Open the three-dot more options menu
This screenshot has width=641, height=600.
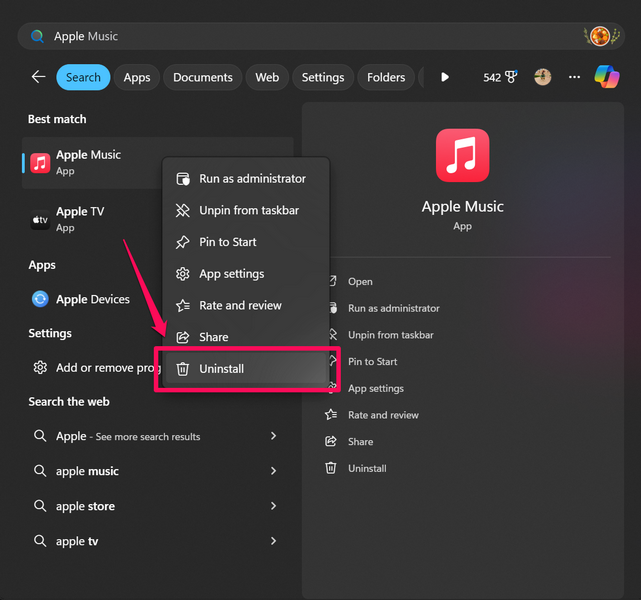[x=574, y=77]
